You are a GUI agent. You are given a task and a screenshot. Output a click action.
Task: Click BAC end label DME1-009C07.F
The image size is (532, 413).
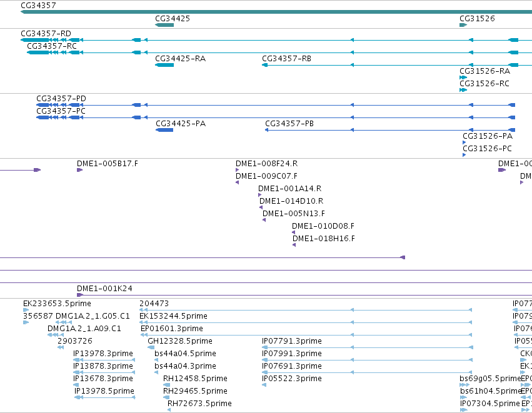[266, 176]
